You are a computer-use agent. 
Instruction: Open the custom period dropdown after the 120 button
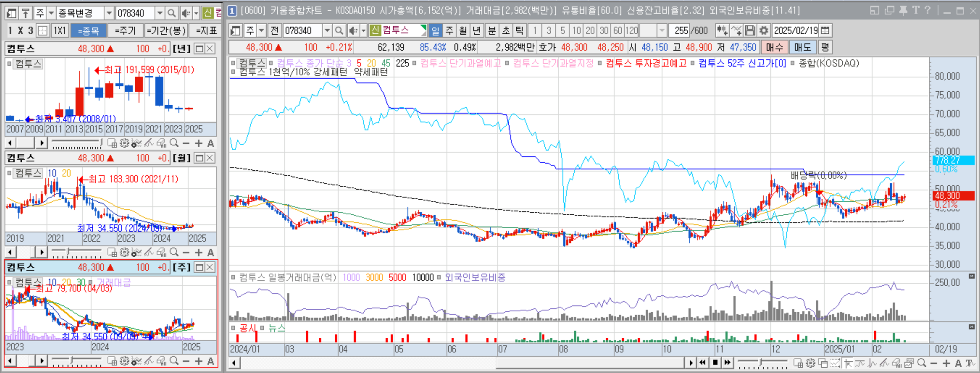662,30
